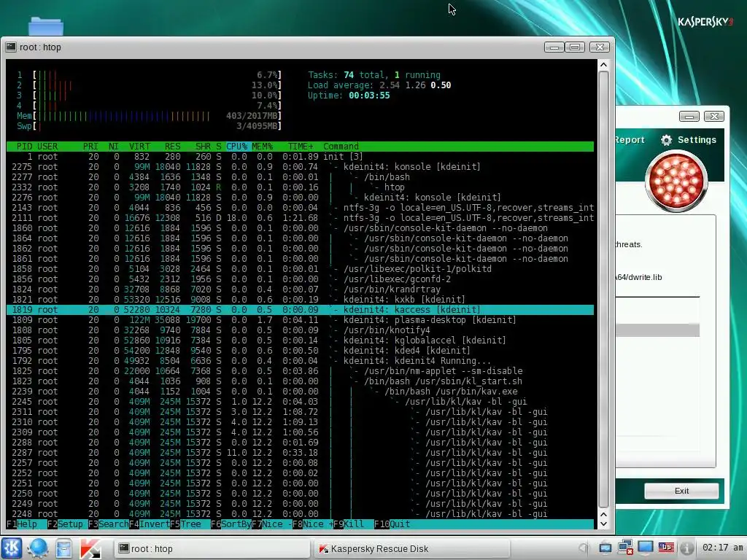The height and width of the screenshot is (560, 747).
Task: Click the htop vertical scrollbar handle
Action: click(603, 289)
